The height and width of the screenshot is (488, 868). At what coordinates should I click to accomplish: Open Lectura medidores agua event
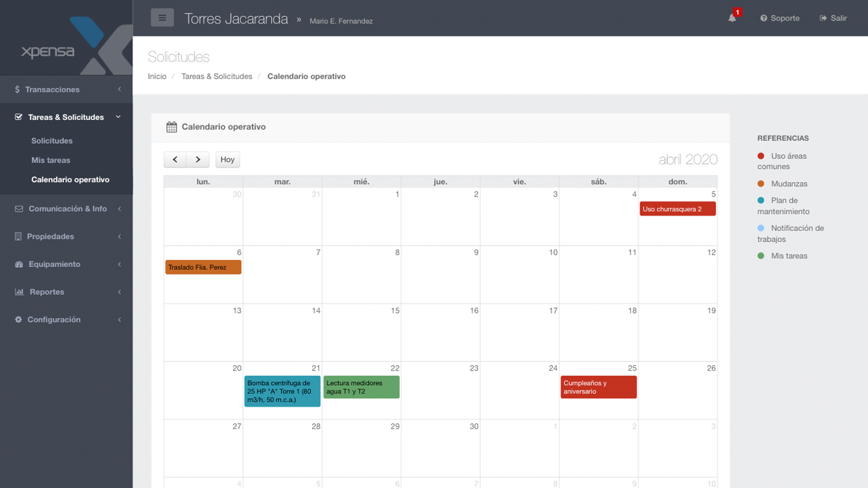point(361,387)
